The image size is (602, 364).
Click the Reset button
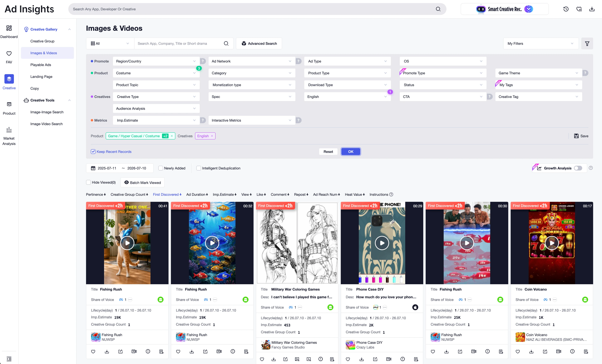click(x=328, y=152)
